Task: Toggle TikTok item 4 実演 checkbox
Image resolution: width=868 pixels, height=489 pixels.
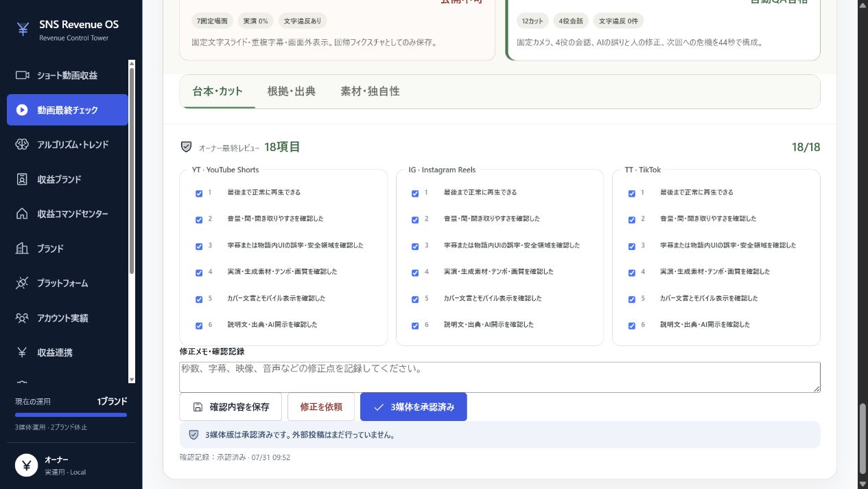Action: 632,273
